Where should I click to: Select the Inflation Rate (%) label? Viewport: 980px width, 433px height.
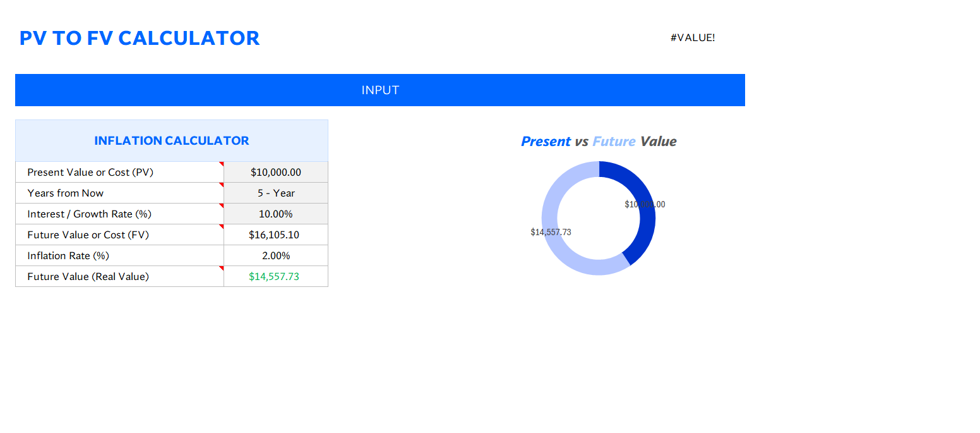[68, 255]
